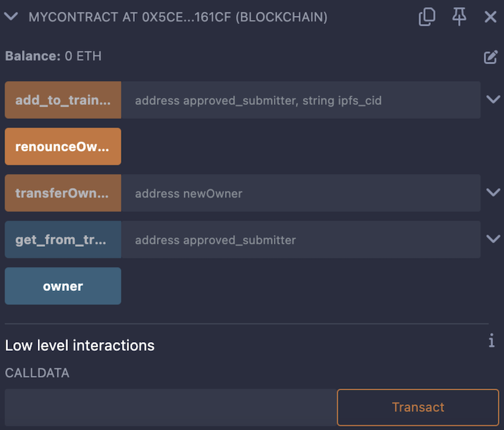Click the Transact button

point(418,407)
